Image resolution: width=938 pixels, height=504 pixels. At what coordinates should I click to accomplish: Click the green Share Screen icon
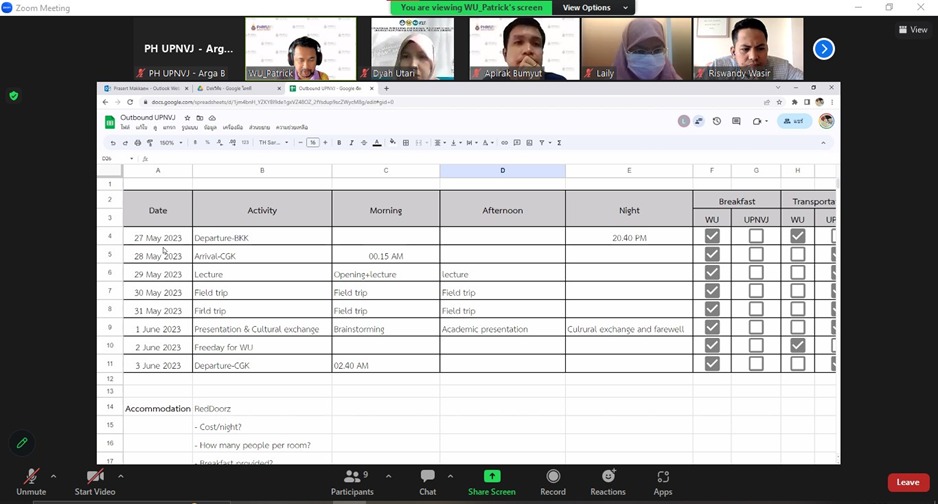click(x=491, y=477)
